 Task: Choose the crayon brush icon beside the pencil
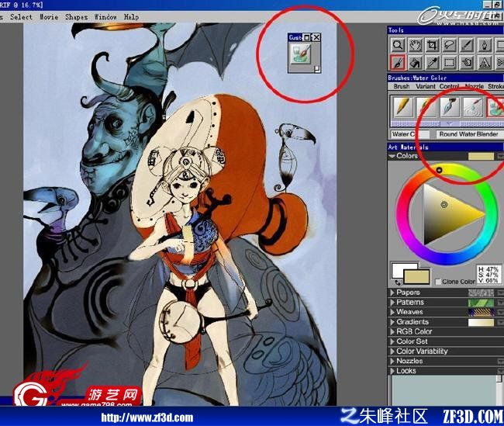click(x=426, y=106)
